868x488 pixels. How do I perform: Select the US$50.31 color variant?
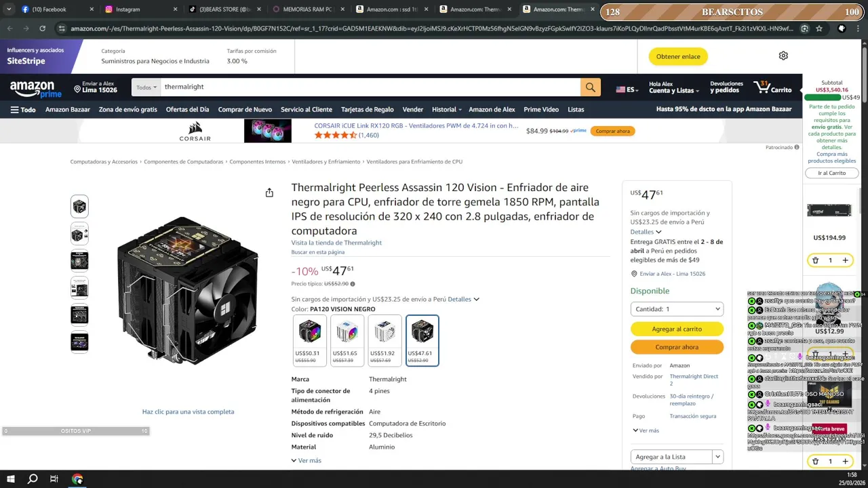click(309, 341)
